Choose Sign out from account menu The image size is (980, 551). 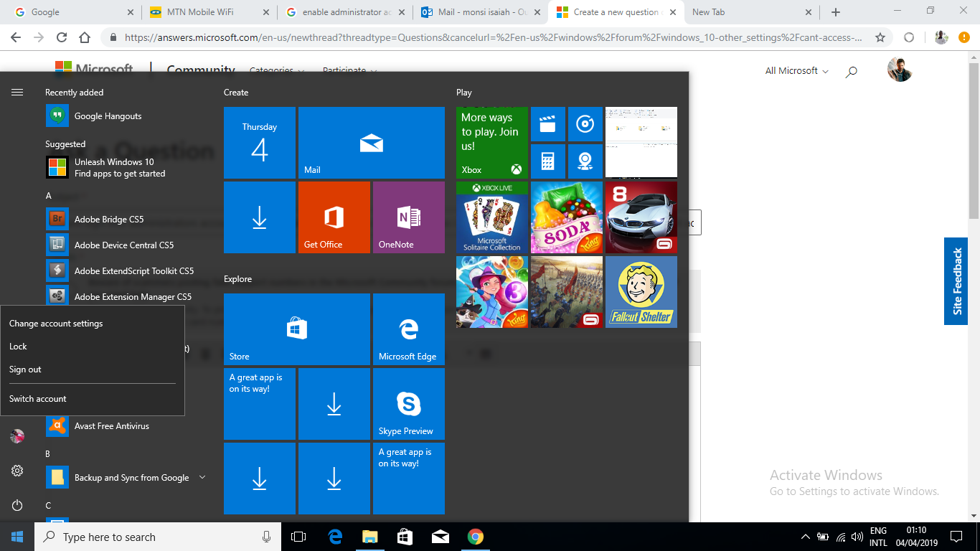click(25, 369)
